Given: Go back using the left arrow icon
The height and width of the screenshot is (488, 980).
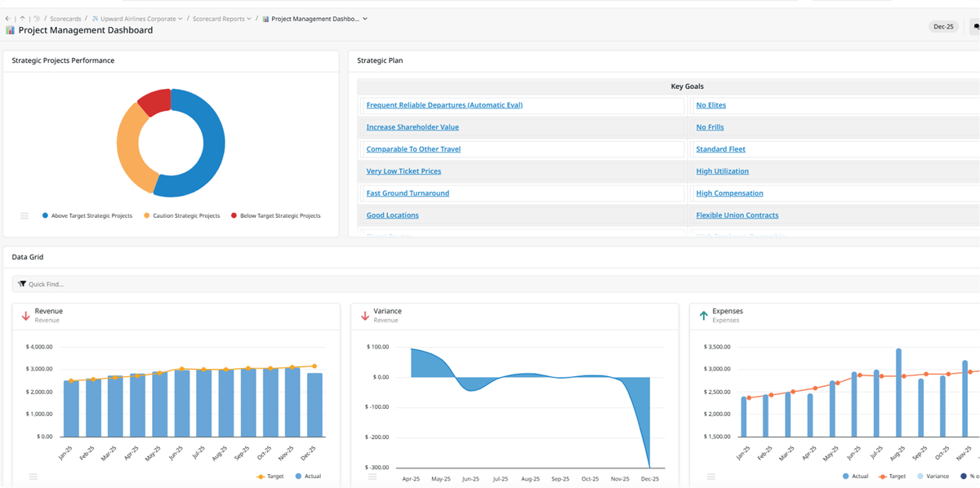Looking at the screenshot, I should pos(7,19).
